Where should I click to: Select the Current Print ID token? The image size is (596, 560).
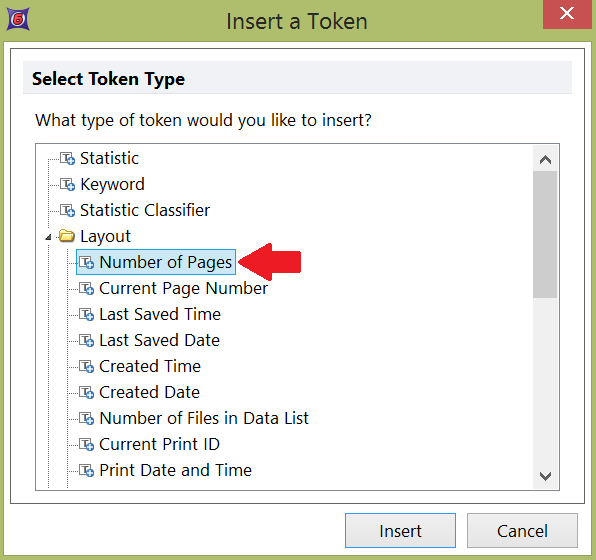pyautogui.click(x=159, y=444)
